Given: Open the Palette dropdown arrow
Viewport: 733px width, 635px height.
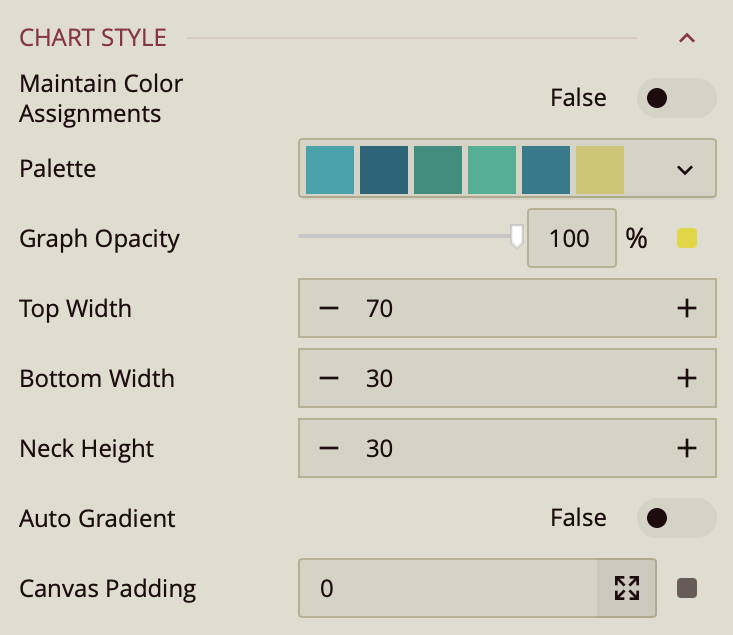Looking at the screenshot, I should tap(685, 169).
